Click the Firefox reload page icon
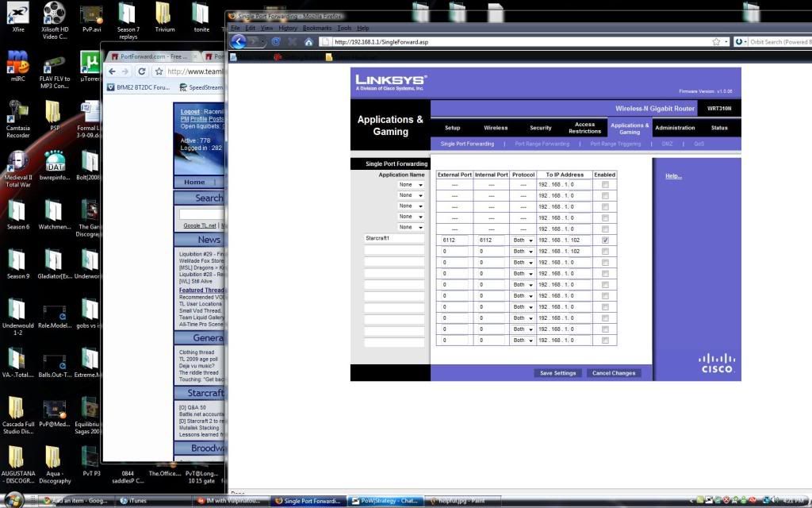 tap(276, 42)
